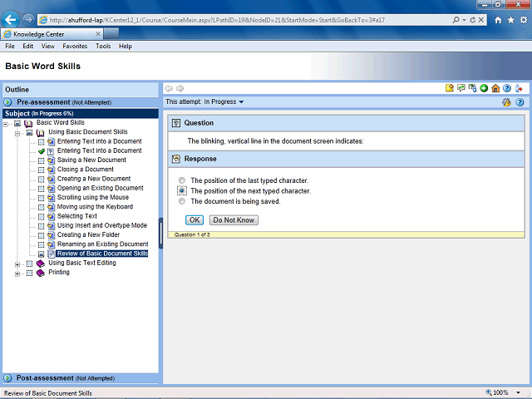Open the Help menu

[126, 47]
